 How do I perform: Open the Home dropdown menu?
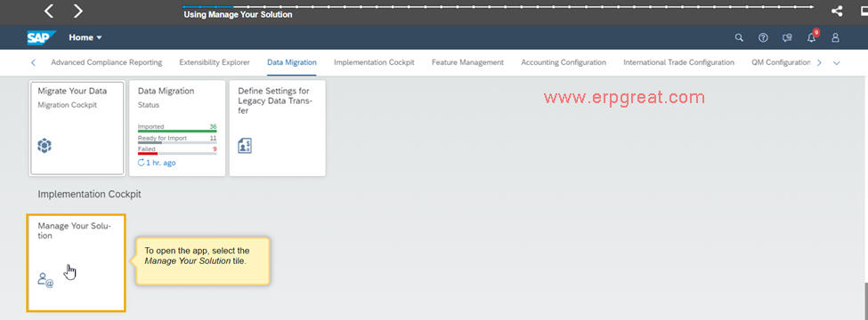[85, 37]
